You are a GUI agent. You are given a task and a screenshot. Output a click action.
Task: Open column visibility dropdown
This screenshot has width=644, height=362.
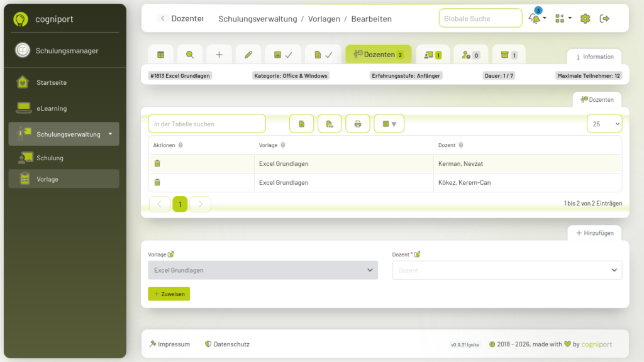389,124
